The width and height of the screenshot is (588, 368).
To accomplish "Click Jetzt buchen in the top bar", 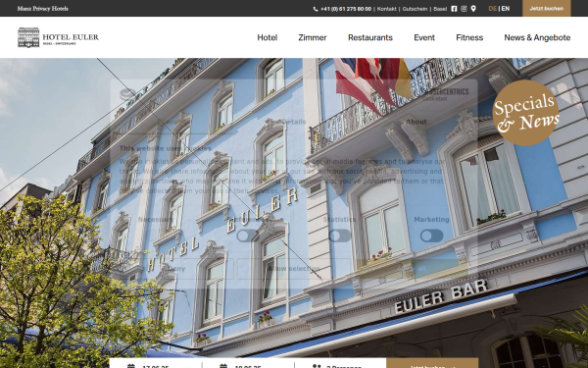I will 547,8.
